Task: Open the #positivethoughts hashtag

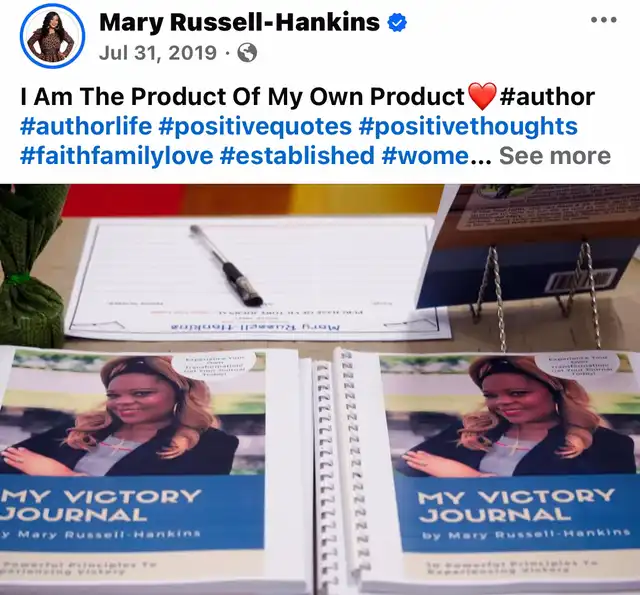Action: pyautogui.click(x=468, y=126)
